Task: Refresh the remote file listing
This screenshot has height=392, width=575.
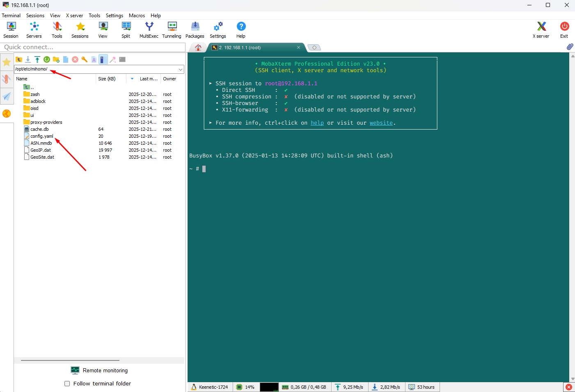Action: 46,59
